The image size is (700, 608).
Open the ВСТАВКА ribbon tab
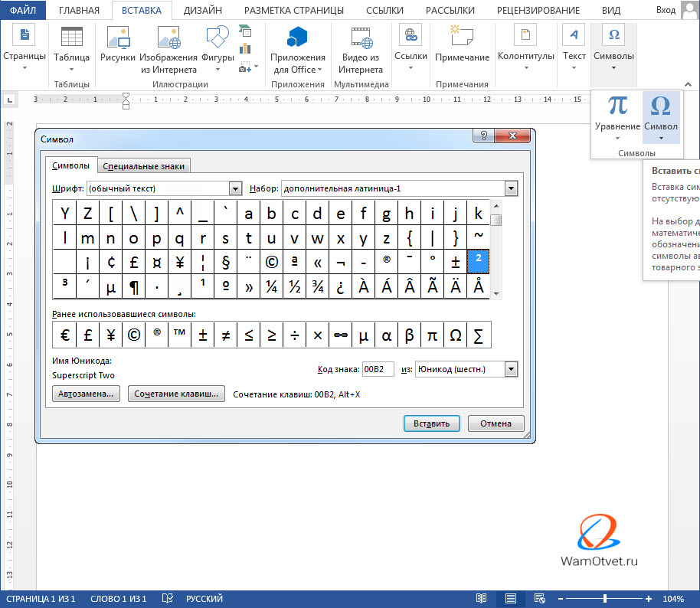tap(142, 10)
